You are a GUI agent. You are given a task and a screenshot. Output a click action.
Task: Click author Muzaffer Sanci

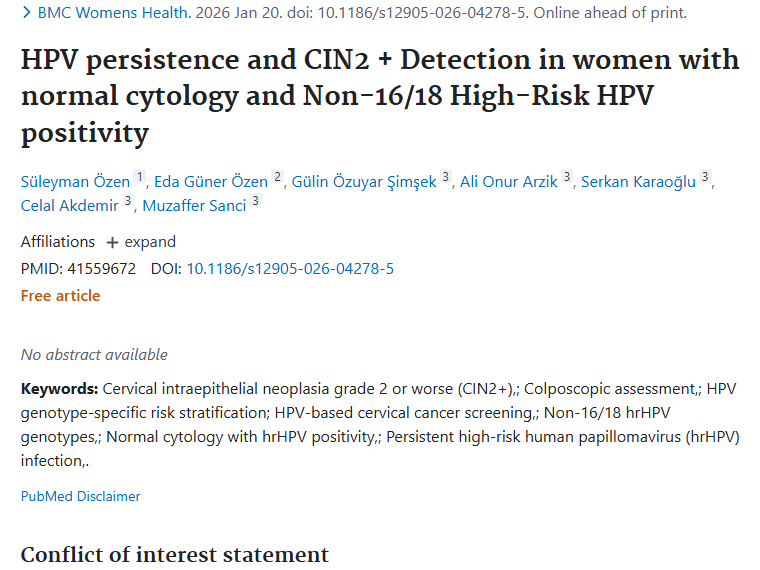point(194,206)
